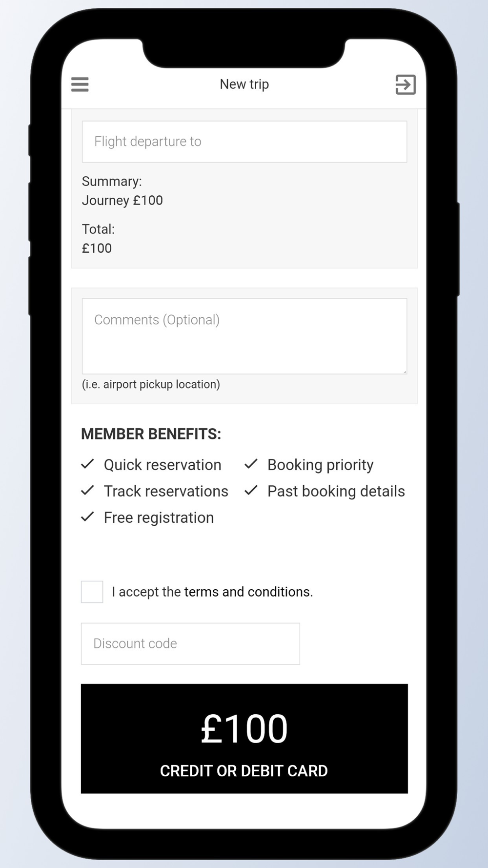Select the Discount code field
This screenshot has width=488, height=868.
190,643
